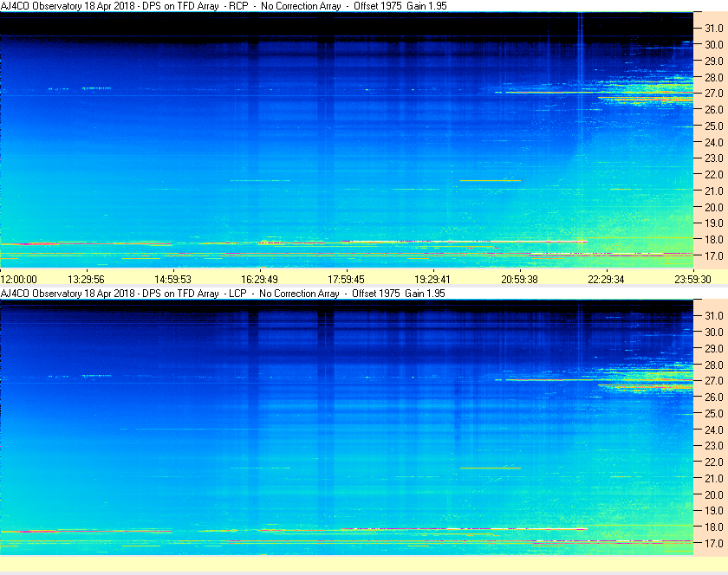Click the 28.0 frequency label on RCP plot
Viewport: 728px width, 575px height.
tap(714, 77)
